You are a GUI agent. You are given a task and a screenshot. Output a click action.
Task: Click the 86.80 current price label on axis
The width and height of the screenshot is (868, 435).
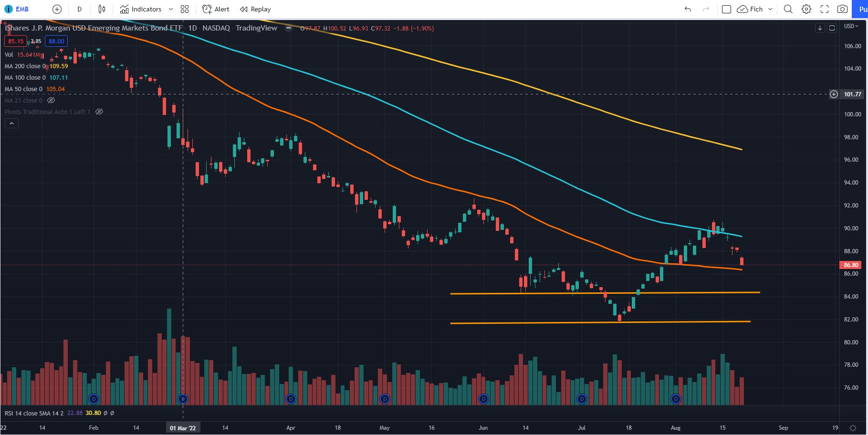point(851,265)
